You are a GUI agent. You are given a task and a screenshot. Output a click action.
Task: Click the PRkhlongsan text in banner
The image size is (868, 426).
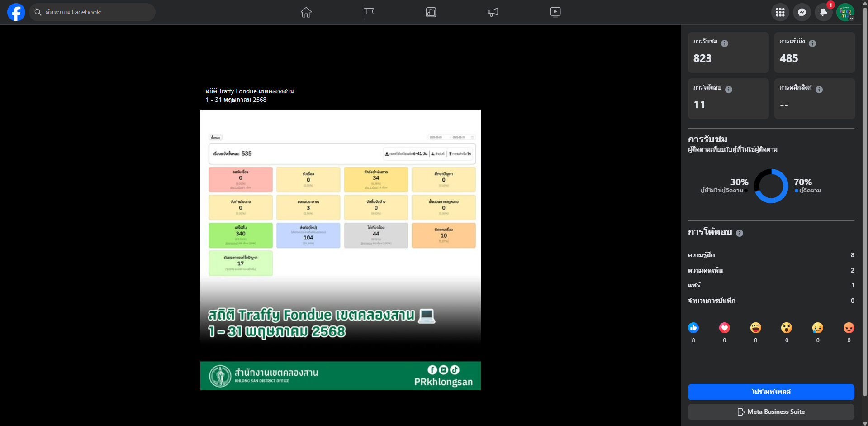[443, 382]
